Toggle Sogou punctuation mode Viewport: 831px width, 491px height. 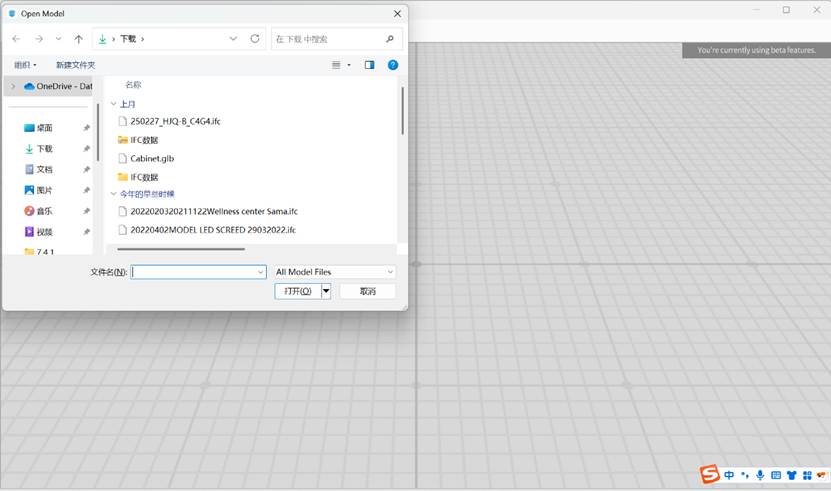click(x=745, y=475)
